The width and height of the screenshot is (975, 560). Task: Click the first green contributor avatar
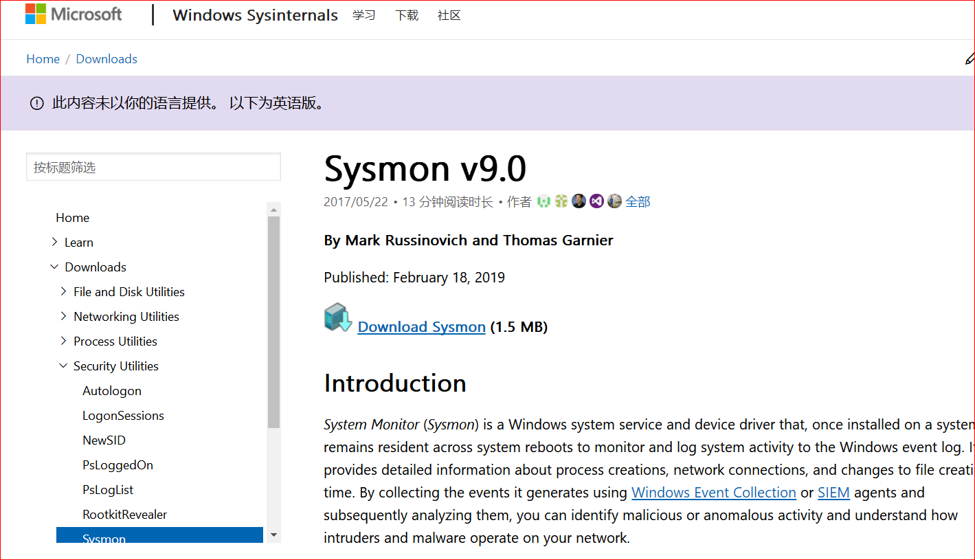[544, 201]
